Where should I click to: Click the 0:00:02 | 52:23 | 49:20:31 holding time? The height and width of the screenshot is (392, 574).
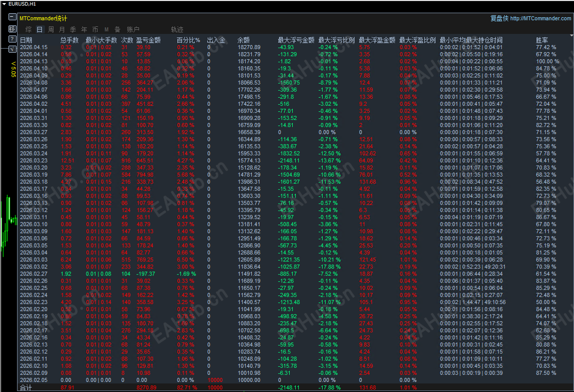[x=473, y=267]
